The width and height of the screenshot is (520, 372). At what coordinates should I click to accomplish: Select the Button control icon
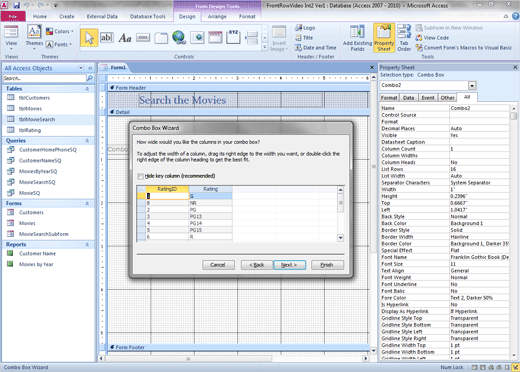[143, 38]
